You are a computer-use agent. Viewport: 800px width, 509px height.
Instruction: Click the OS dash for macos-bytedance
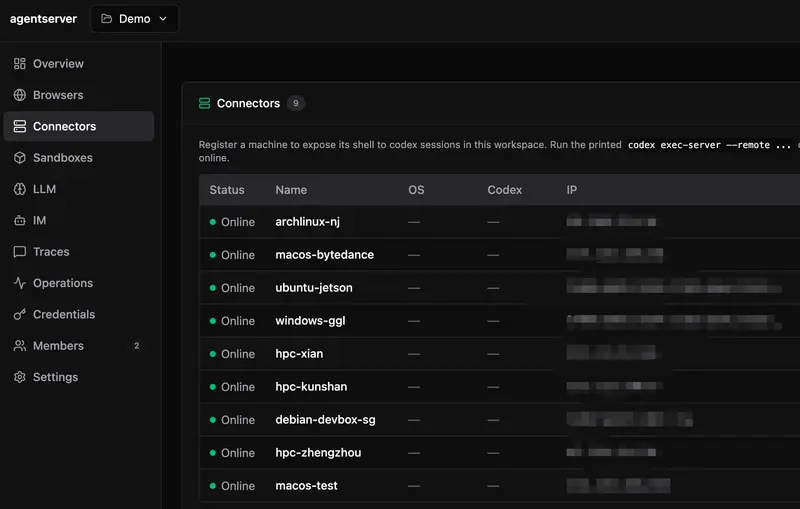(x=414, y=255)
